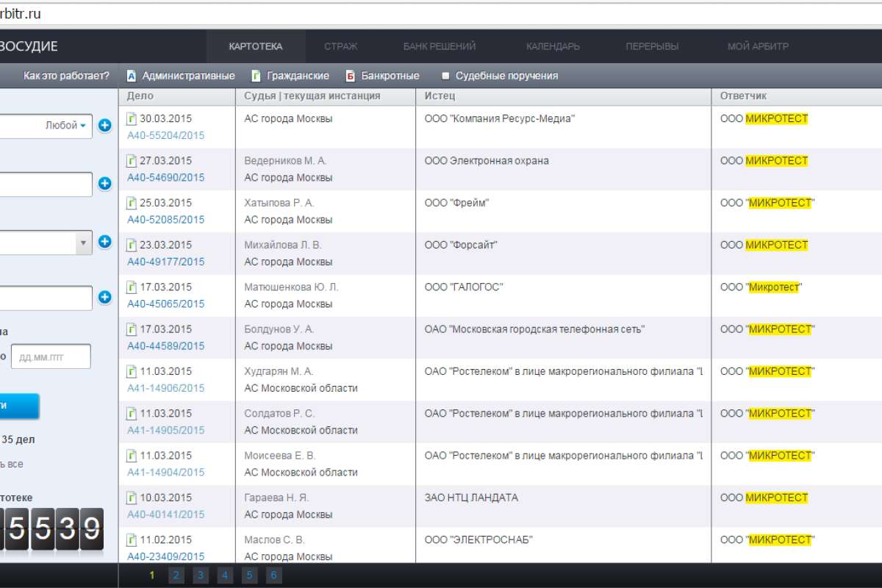Click the case-type icon beside A41-14906/2015
Screen dimensions: 882x588
(132, 371)
